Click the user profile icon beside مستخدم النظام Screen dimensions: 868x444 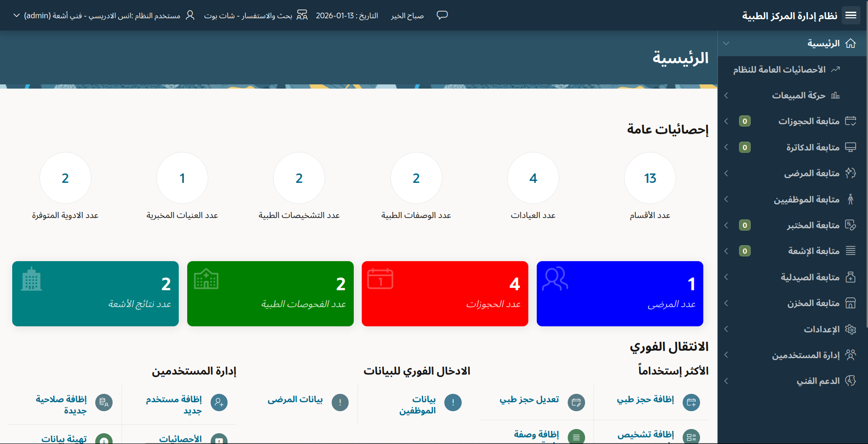click(x=190, y=15)
